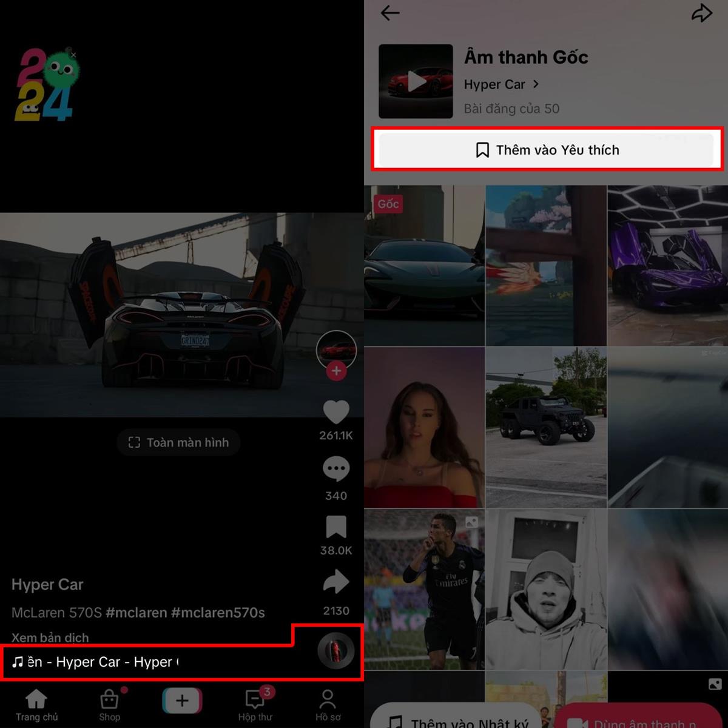
Task: Bookmark the video showing 38.0K saves
Action: (336, 527)
